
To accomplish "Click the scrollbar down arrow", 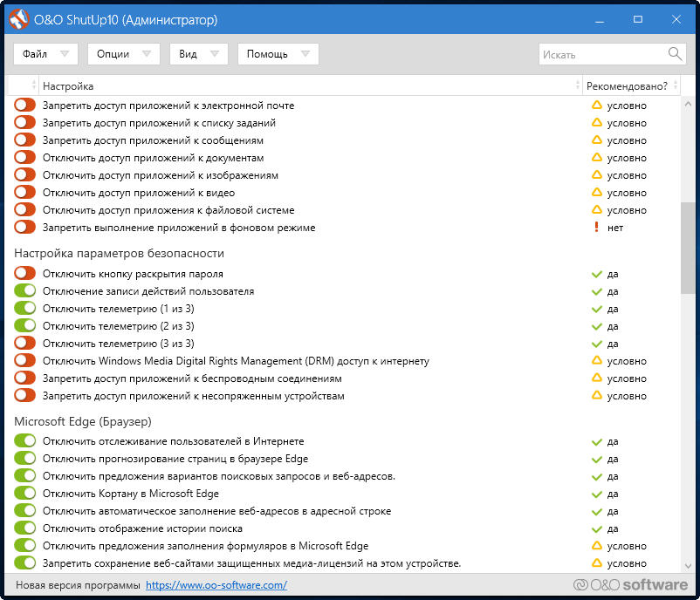I will pyautogui.click(x=688, y=566).
